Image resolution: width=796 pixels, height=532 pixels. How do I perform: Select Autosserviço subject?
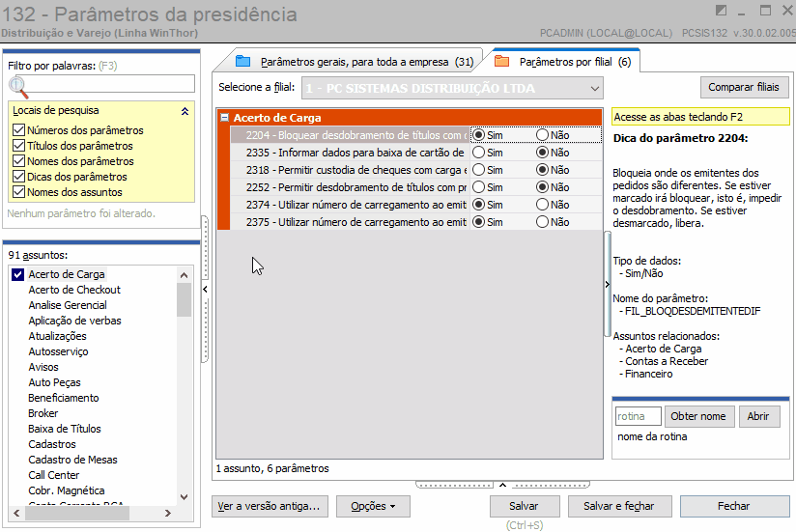(x=58, y=351)
